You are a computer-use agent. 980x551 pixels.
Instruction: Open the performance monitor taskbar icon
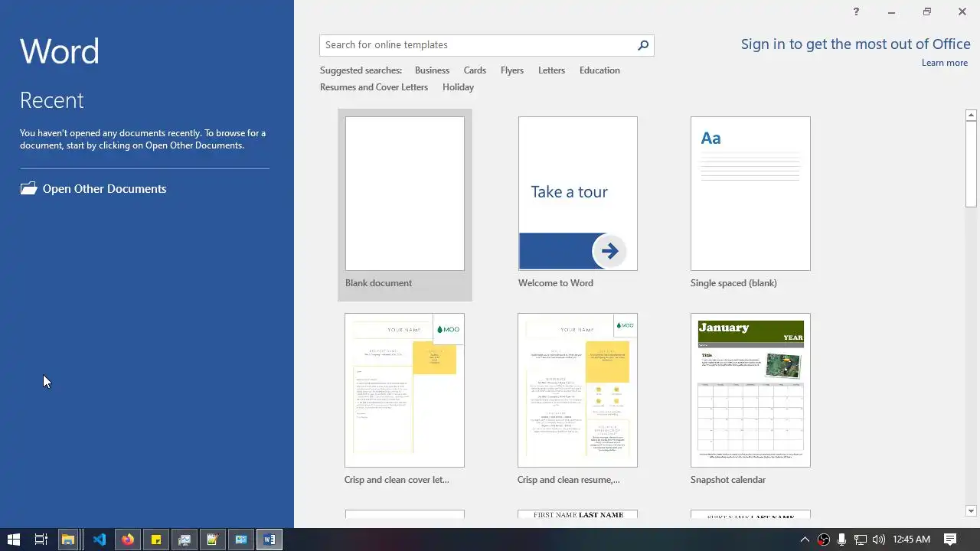pos(185,540)
